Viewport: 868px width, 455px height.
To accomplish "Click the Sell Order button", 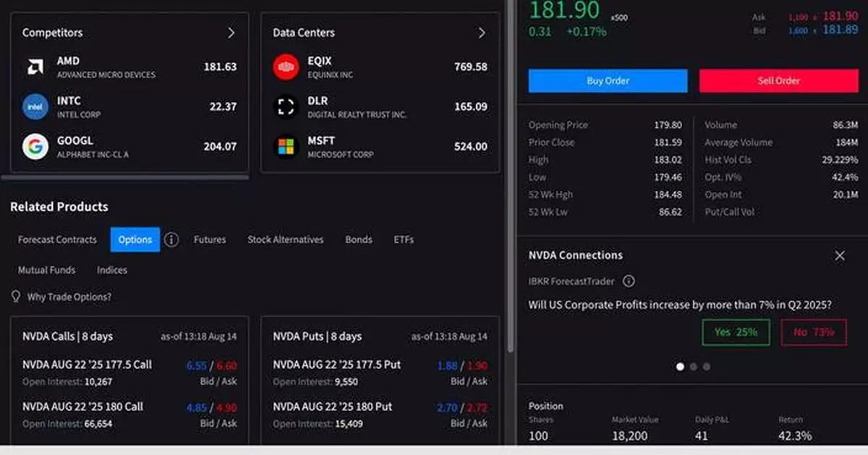I will pyautogui.click(x=779, y=80).
